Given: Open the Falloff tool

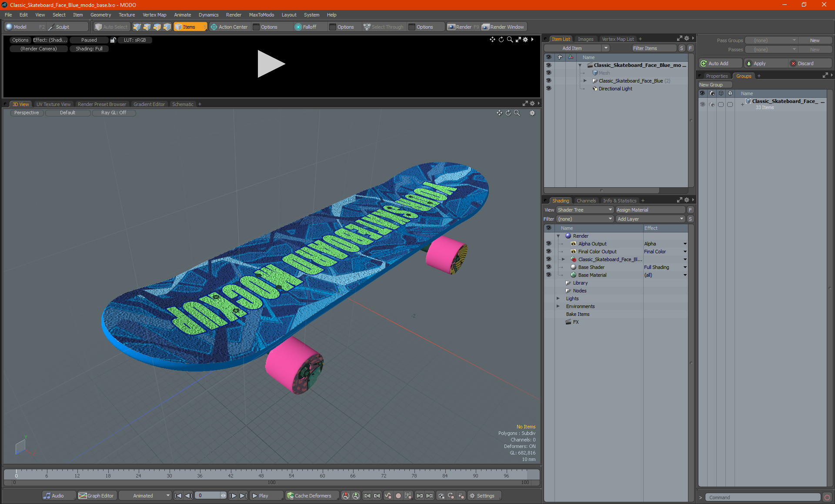Looking at the screenshot, I should point(306,27).
